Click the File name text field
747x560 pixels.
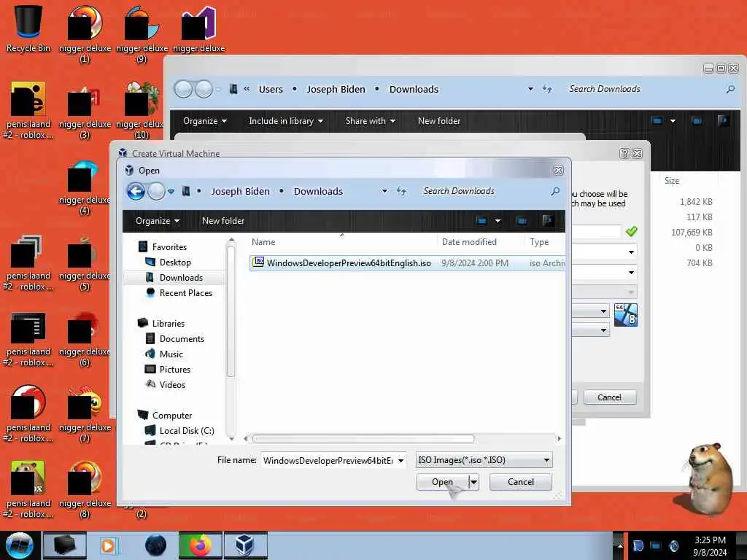pos(329,461)
